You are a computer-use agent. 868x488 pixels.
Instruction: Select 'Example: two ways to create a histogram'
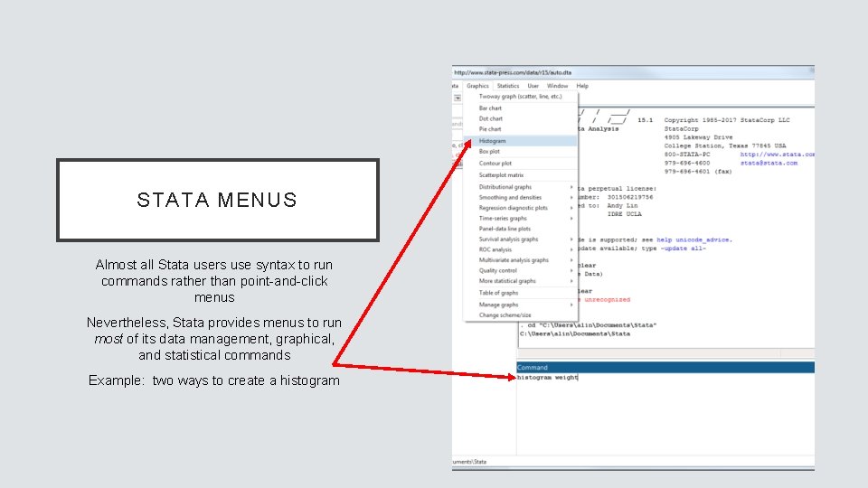(x=213, y=380)
